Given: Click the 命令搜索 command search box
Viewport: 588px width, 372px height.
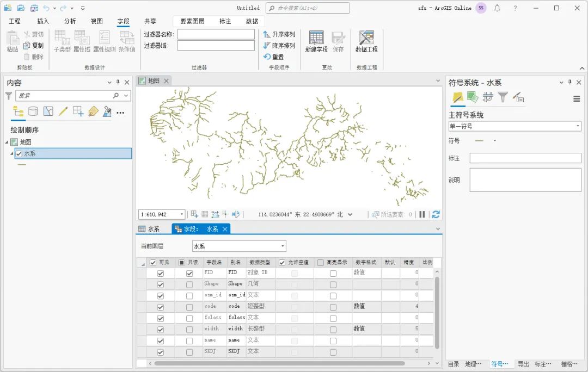Looking at the screenshot, I should pyautogui.click(x=308, y=8).
